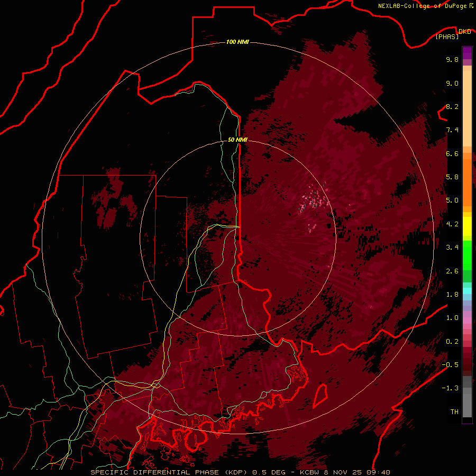Click the orange segment of the color bar

pyautogui.click(x=467, y=182)
